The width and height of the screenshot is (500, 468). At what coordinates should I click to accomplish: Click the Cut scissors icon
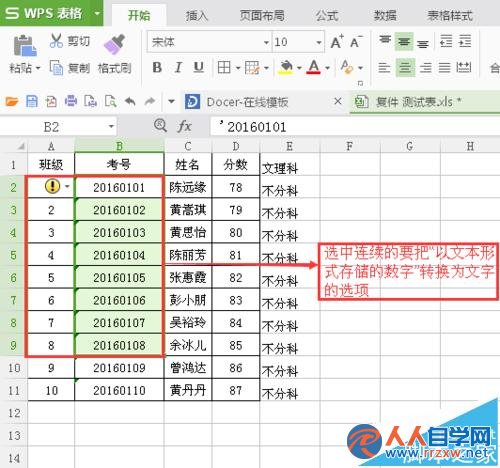click(x=56, y=41)
